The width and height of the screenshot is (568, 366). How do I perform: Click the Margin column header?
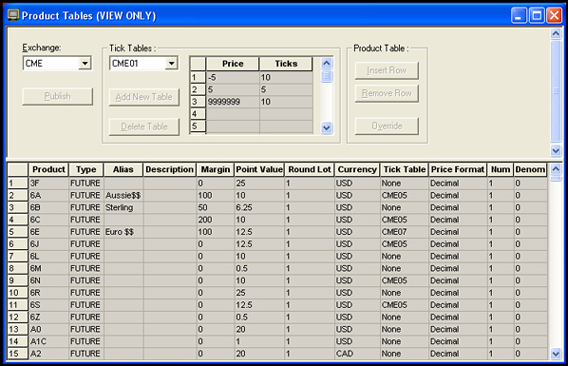[215, 170]
